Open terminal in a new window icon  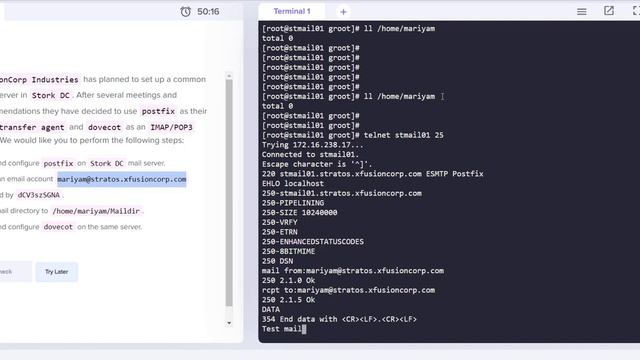609,11
